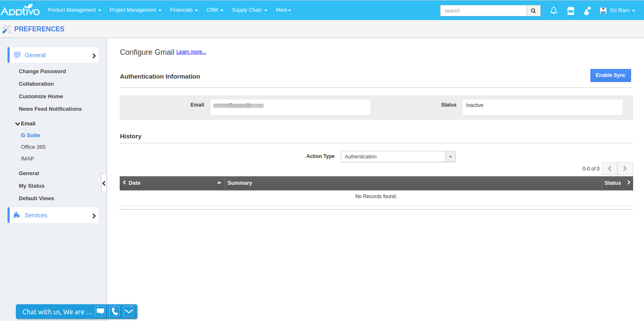644x321 pixels.
Task: Click the Enable Sync button
Action: 611,75
